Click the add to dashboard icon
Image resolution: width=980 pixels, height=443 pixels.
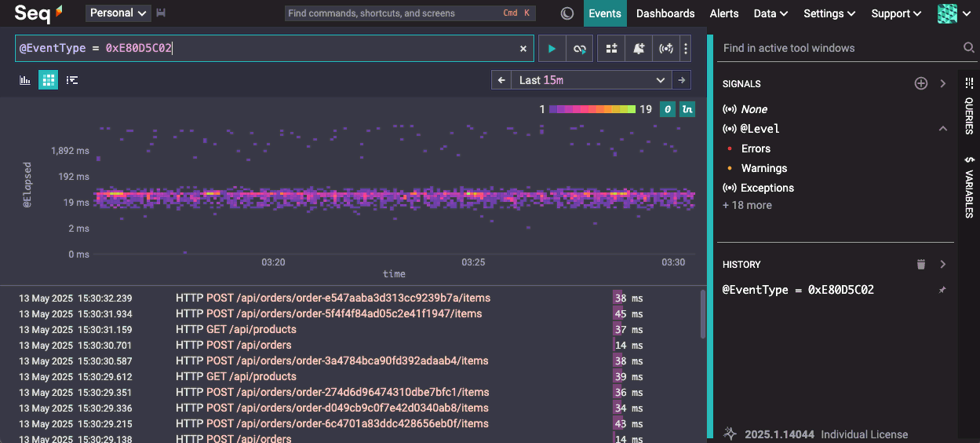[611, 49]
